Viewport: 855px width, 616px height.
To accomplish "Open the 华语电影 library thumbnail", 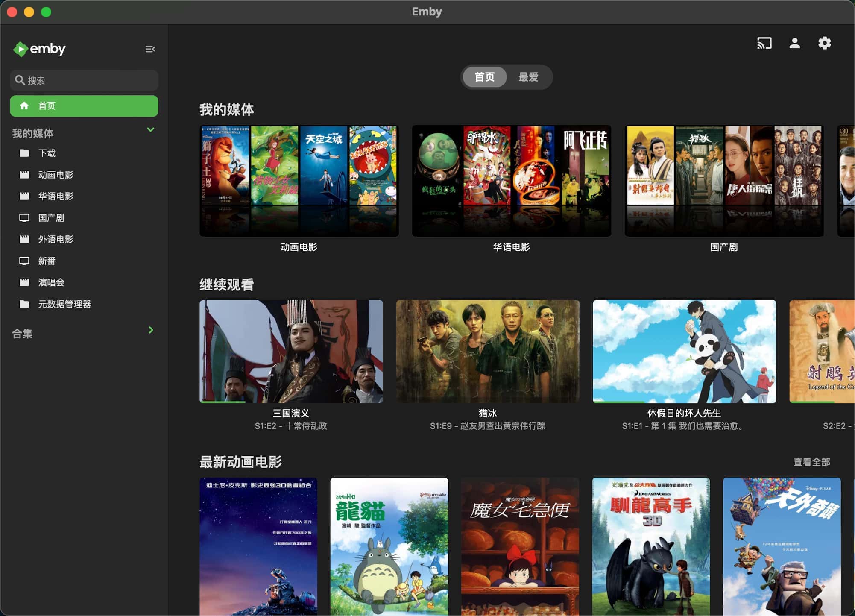I will [511, 181].
